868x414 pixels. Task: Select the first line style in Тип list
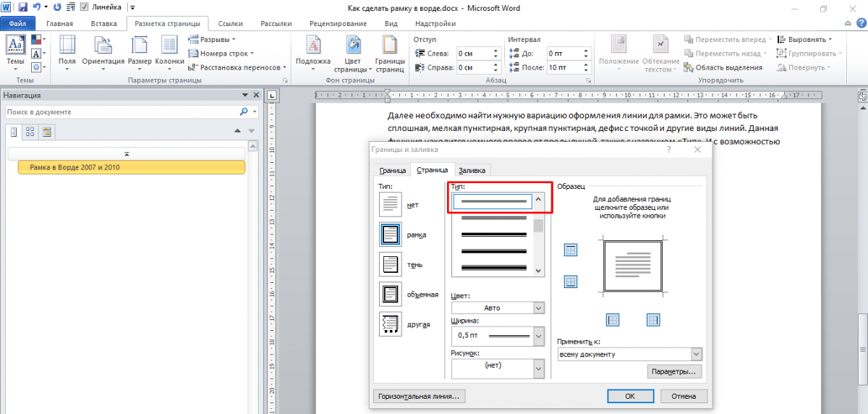pyautogui.click(x=493, y=201)
